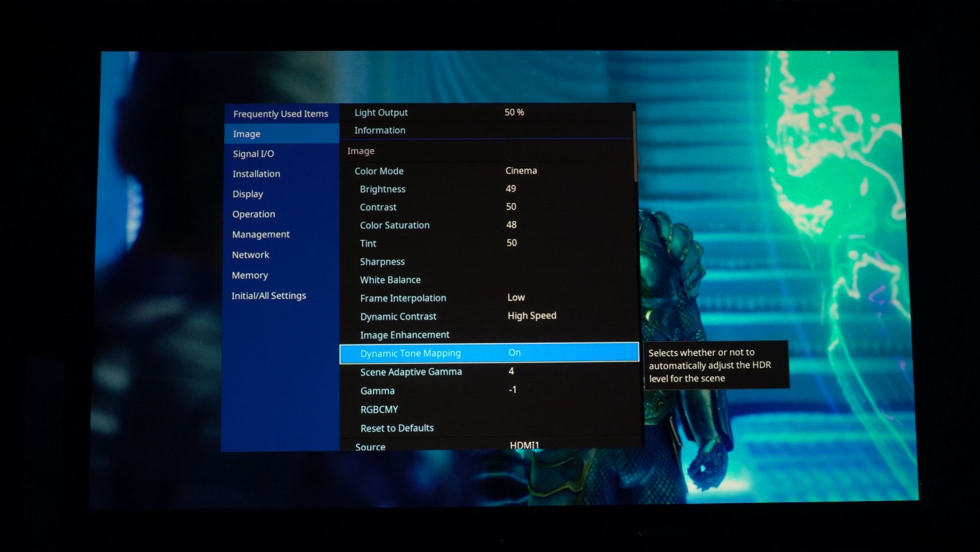Click the Dynamic Tone Mapping help tooltip
Screen dimensions: 980x552
(716, 365)
